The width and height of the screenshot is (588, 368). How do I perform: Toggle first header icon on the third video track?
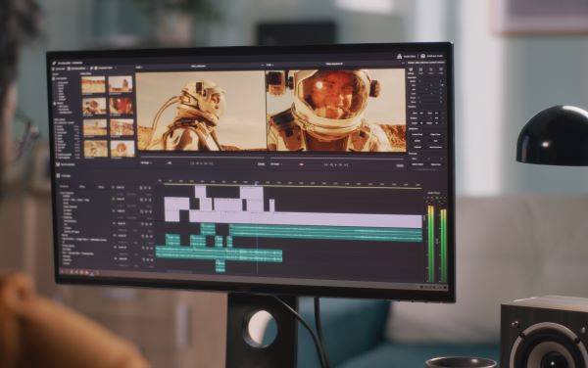click(142, 211)
